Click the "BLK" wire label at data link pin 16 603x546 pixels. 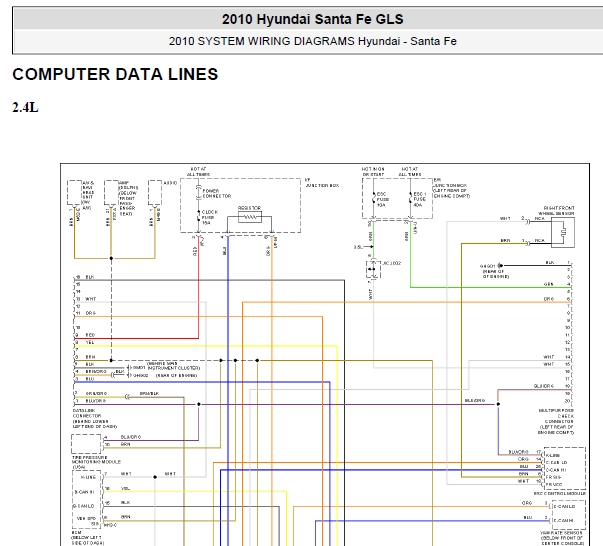[x=90, y=277]
